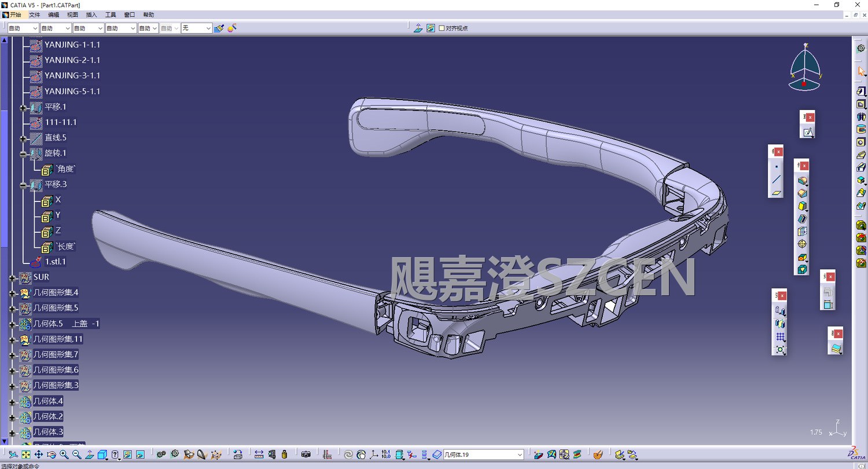This screenshot has height=469, width=868.
Task: Click the Axis System icon
Action: click(x=374, y=455)
